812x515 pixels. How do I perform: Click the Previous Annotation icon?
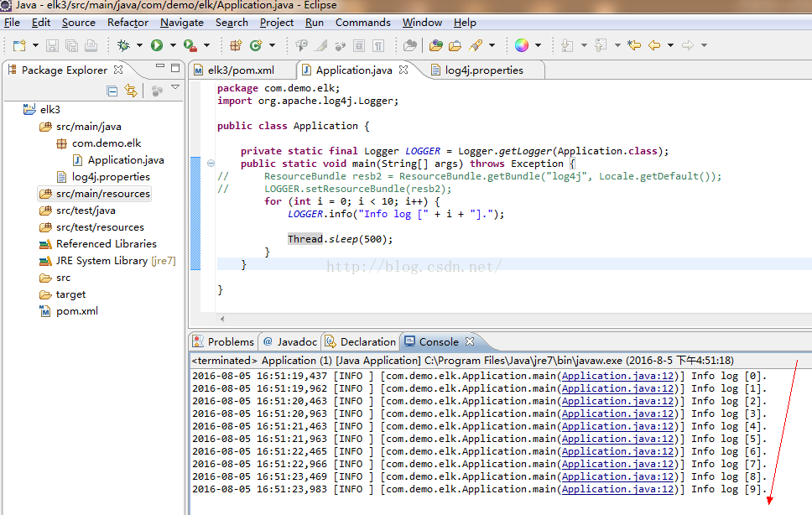[x=601, y=45]
